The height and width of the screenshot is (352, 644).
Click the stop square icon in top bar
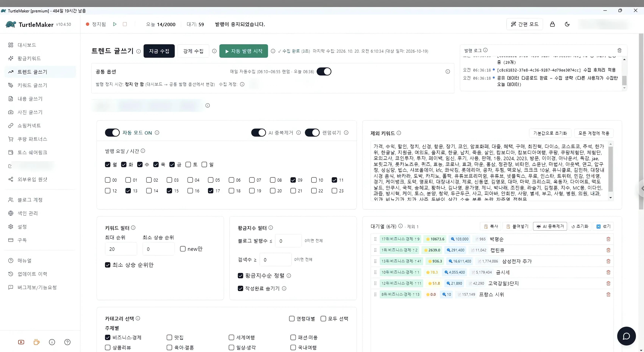(x=125, y=24)
